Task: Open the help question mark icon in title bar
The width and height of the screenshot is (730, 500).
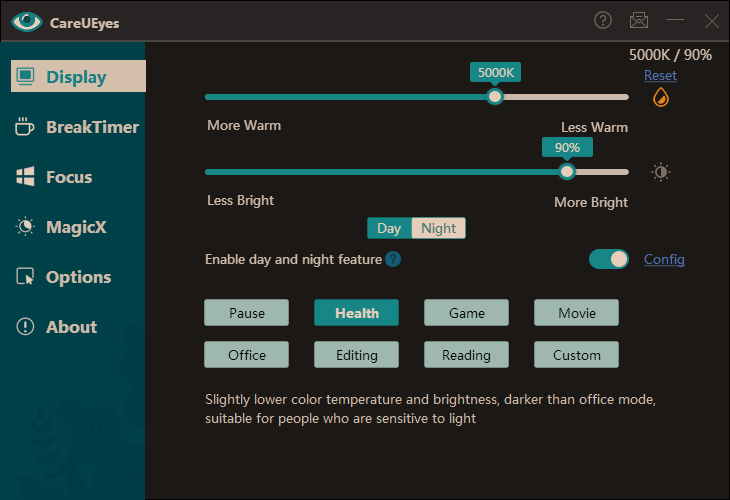Action: (602, 20)
